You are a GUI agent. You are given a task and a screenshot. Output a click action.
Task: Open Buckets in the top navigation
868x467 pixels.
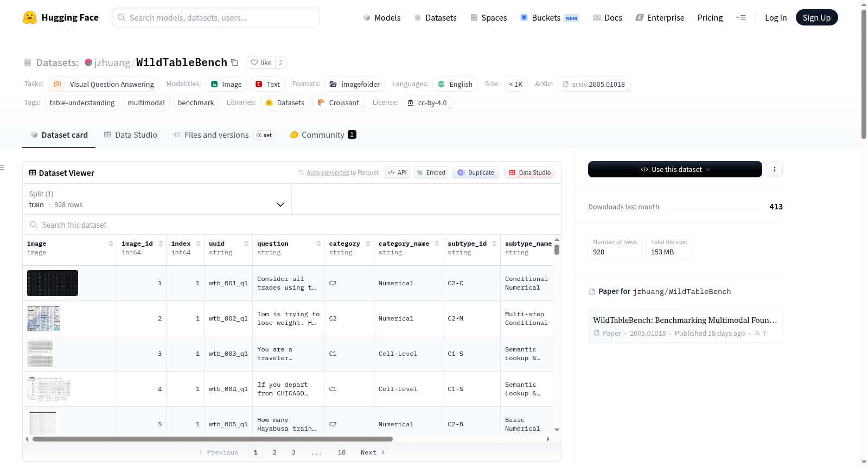tap(550, 17)
